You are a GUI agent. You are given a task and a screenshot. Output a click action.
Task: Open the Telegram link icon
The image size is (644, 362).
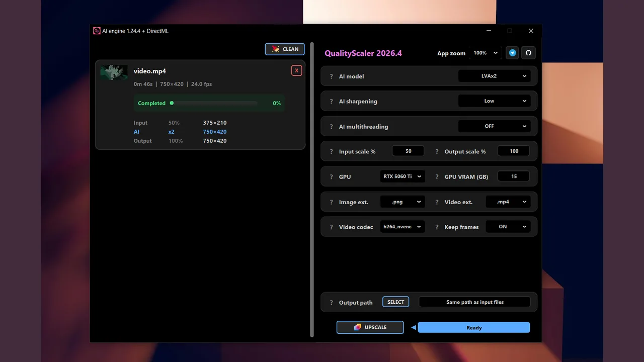click(512, 53)
